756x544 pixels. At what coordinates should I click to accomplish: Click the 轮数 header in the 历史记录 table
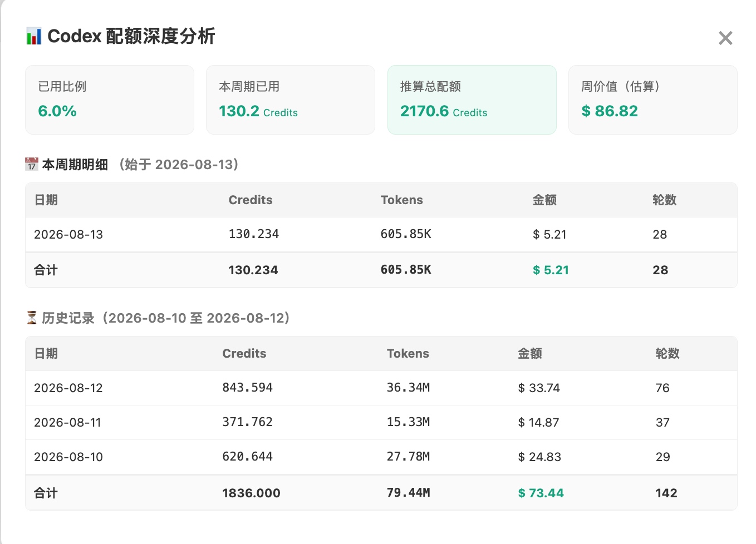(x=667, y=354)
